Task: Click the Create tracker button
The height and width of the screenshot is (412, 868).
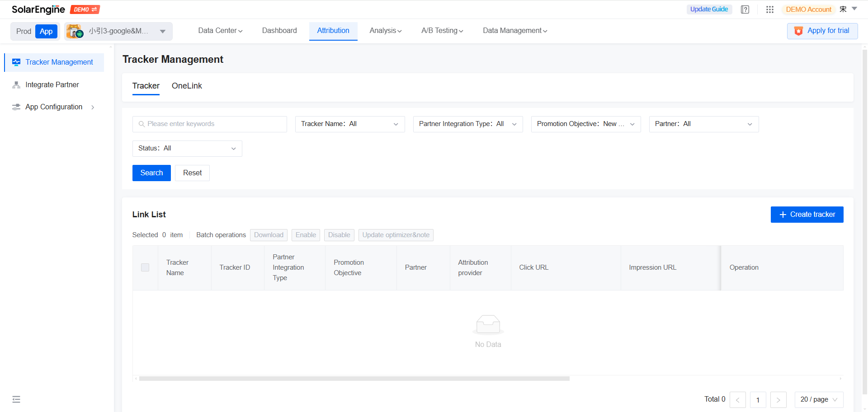Action: 807,214
